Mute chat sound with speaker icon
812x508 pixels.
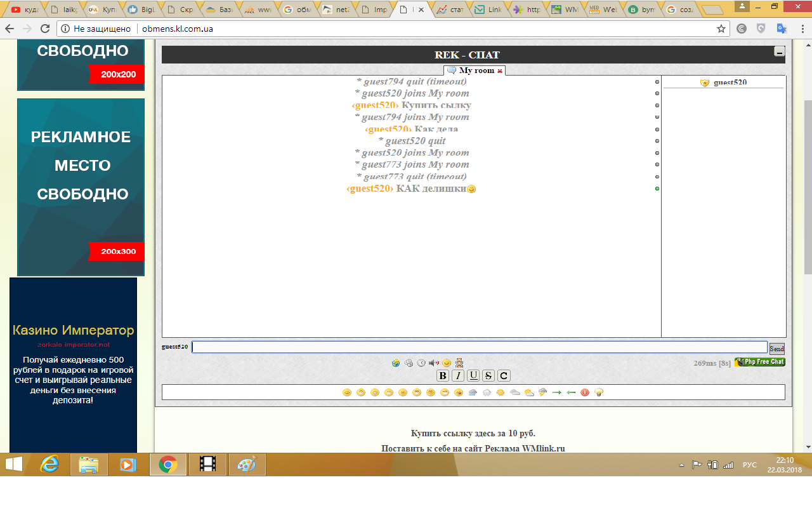point(434,363)
